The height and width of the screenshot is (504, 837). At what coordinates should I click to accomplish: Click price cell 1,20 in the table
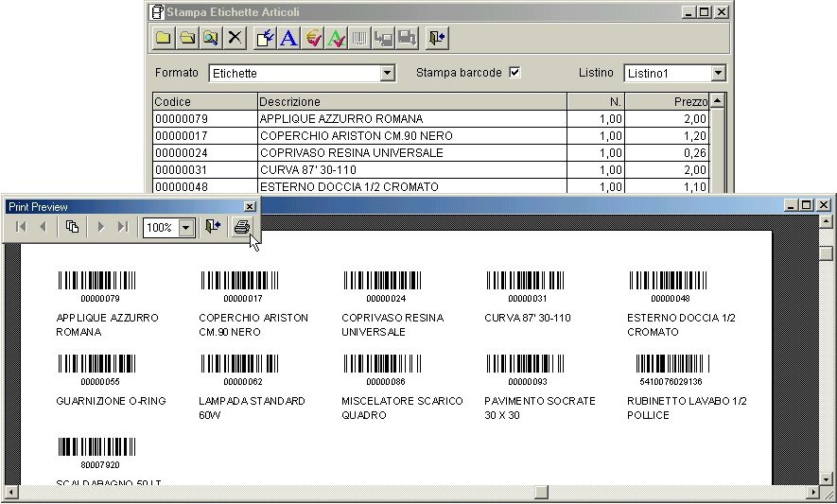tap(668, 135)
